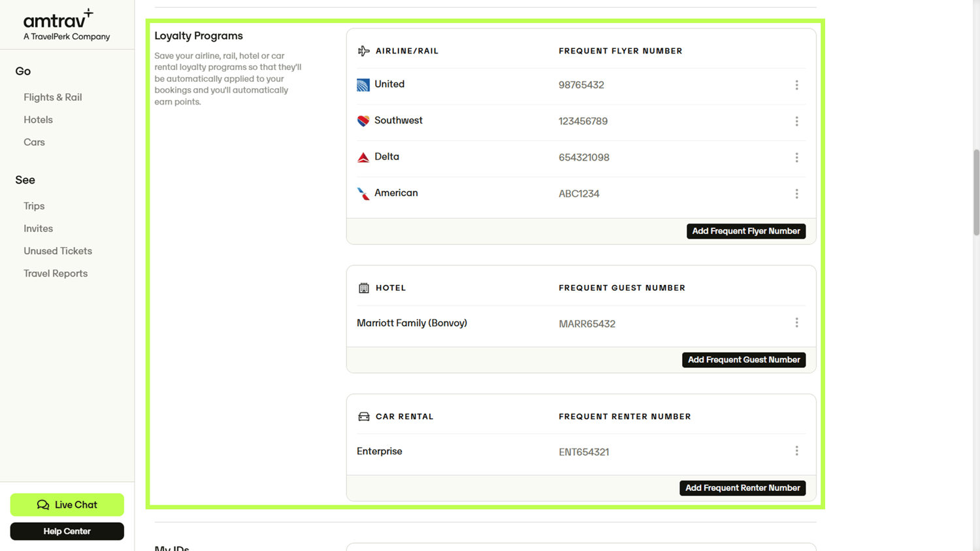Viewport: 980px width, 551px height.
Task: Open the three-dot menu for Marriott Family (Bonvoy)
Action: click(x=796, y=322)
